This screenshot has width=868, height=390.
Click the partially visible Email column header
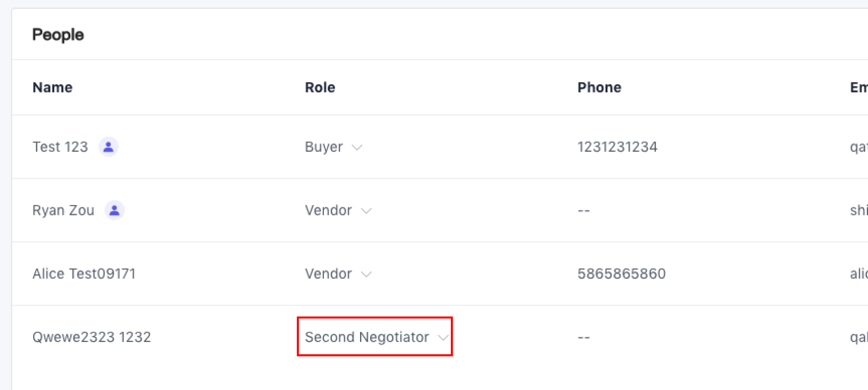pos(859,87)
